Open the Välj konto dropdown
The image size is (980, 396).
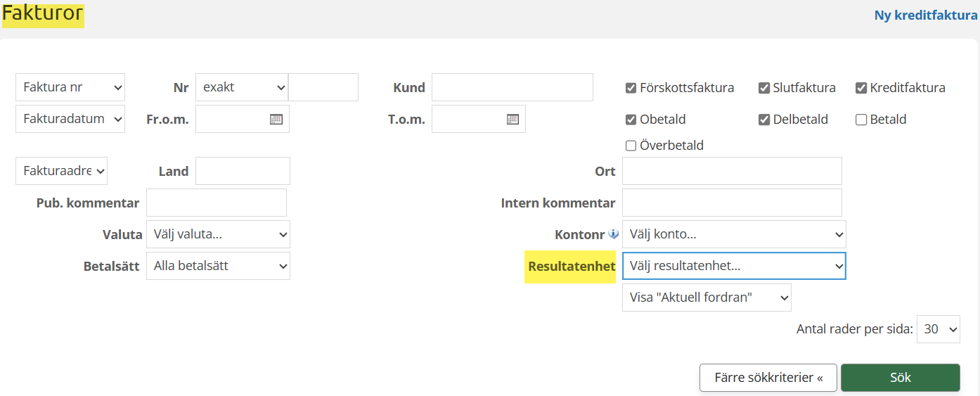[x=734, y=234]
